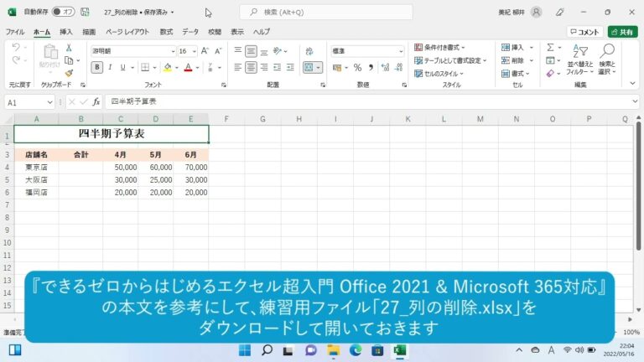This screenshot has width=644, height=362.
Task: Open Find and Select menu
Action: tap(607, 59)
